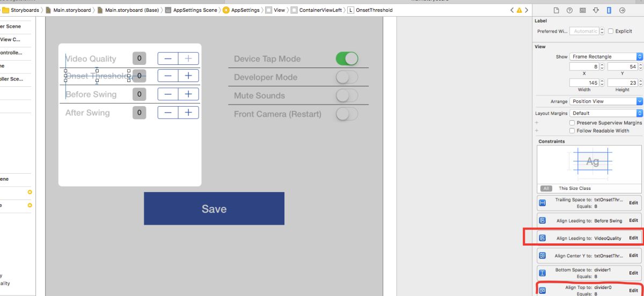Click the blue Save button on canvas
Image resolution: width=644 pixels, height=296 pixels.
(214, 209)
